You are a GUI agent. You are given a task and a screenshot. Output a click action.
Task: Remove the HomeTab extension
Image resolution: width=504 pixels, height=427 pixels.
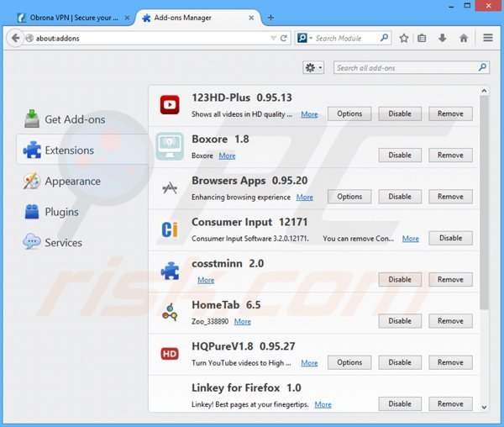tap(450, 321)
